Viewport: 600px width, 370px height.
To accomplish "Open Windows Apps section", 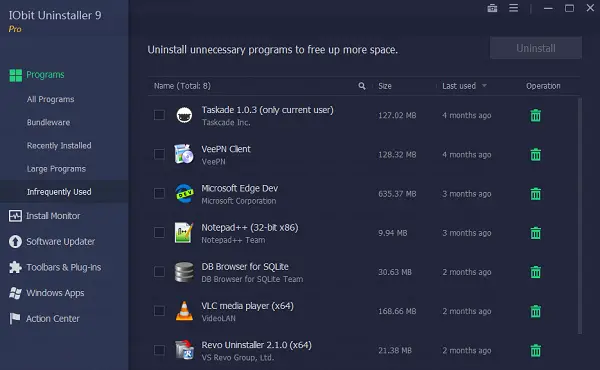I will coord(55,293).
